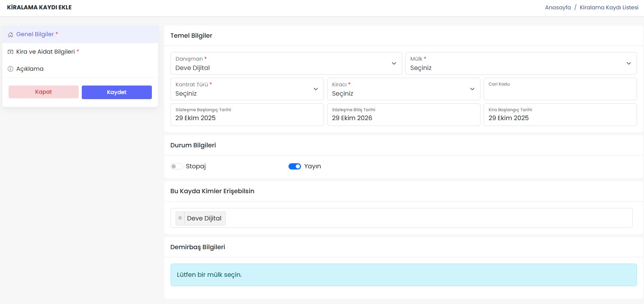This screenshot has width=644, height=304.
Task: Open Kiralama Kaydı Listesi breadcrumb link
Action: [609, 7]
